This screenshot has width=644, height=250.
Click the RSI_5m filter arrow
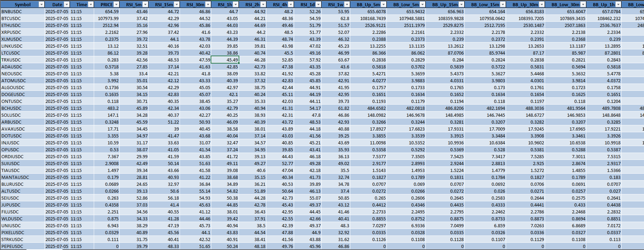click(145, 4)
